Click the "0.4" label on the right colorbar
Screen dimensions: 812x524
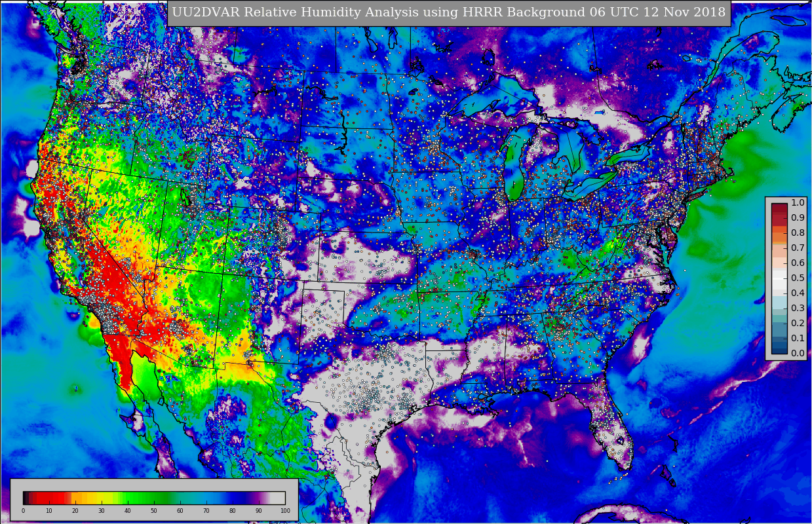(798, 293)
